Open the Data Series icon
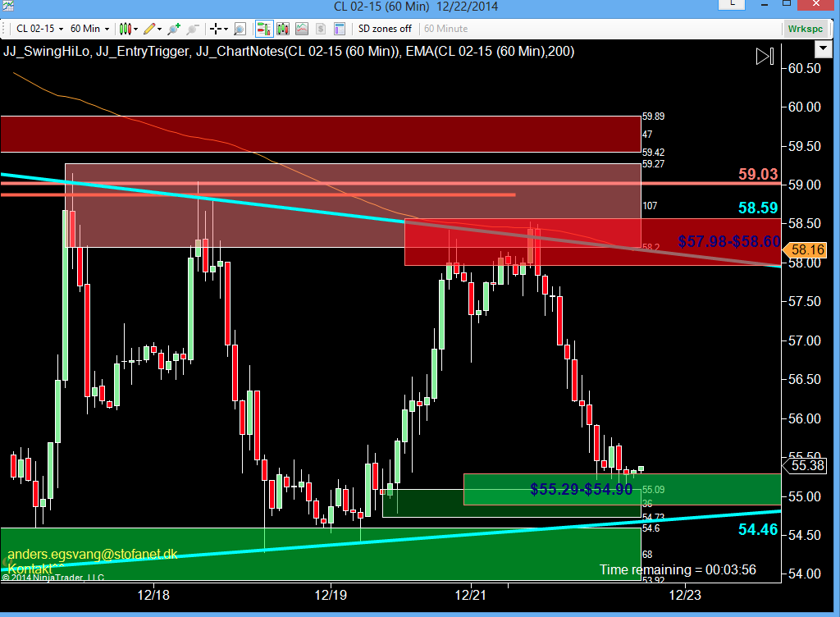This screenshot has width=840, height=617. point(283,29)
